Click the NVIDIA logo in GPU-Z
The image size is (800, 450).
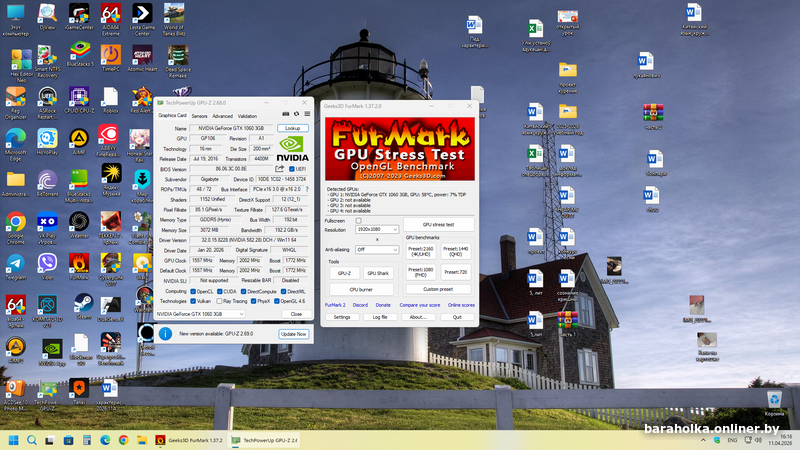point(292,148)
